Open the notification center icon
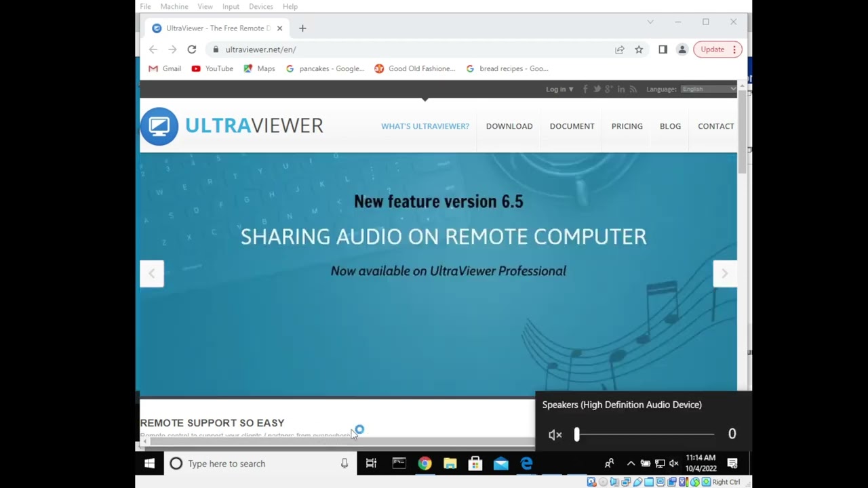The height and width of the screenshot is (488, 868). pyautogui.click(x=732, y=464)
